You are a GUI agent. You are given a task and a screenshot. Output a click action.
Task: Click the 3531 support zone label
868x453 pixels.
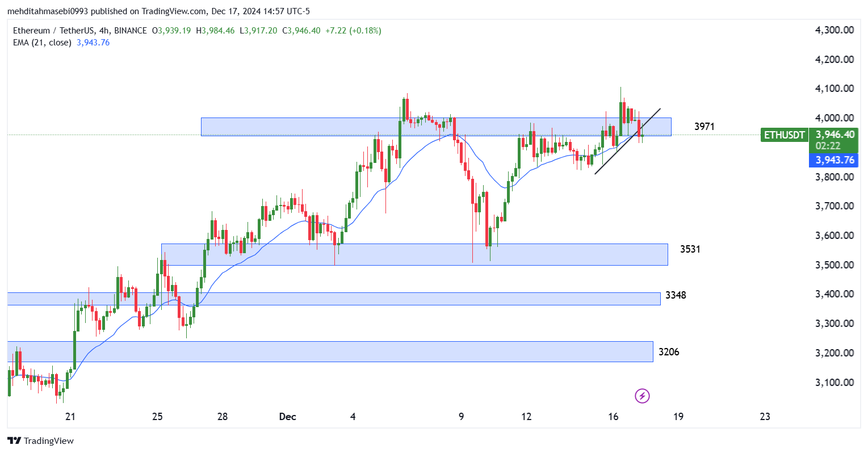690,249
